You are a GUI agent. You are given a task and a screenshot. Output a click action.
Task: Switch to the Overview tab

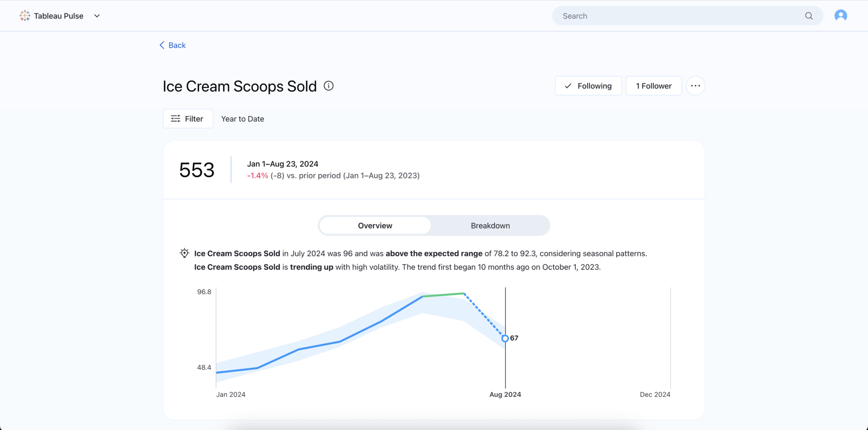pos(375,225)
